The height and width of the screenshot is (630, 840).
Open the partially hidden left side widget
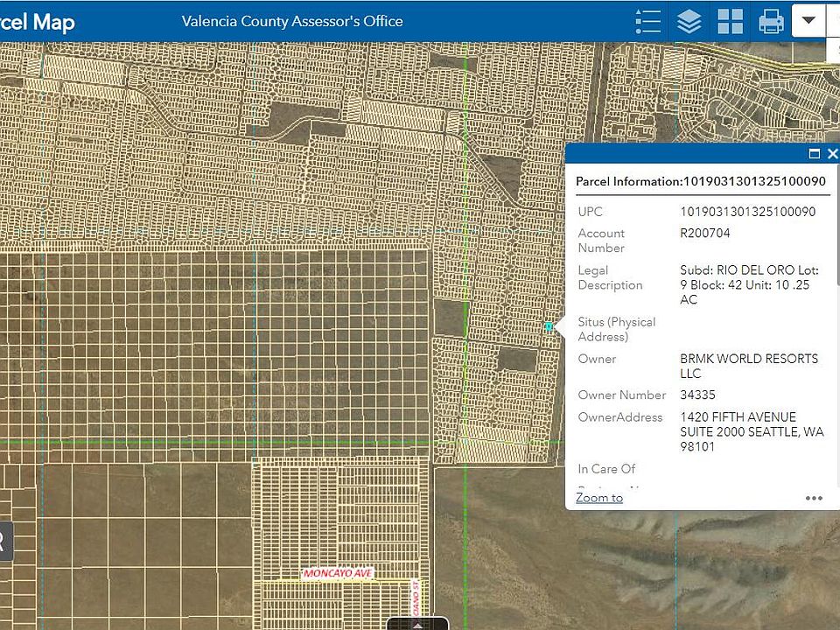click(5, 541)
